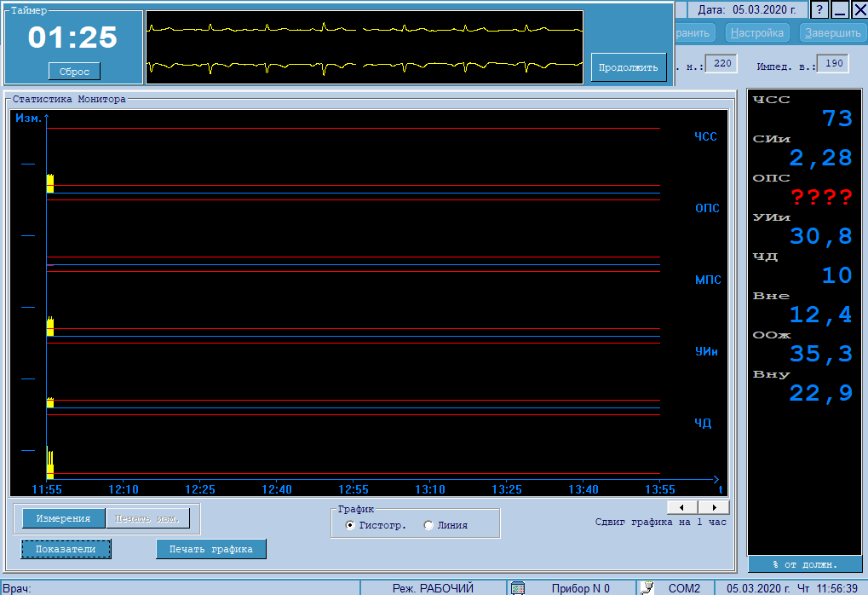
Task: Click the Вну value 22,9
Action: 820,393
